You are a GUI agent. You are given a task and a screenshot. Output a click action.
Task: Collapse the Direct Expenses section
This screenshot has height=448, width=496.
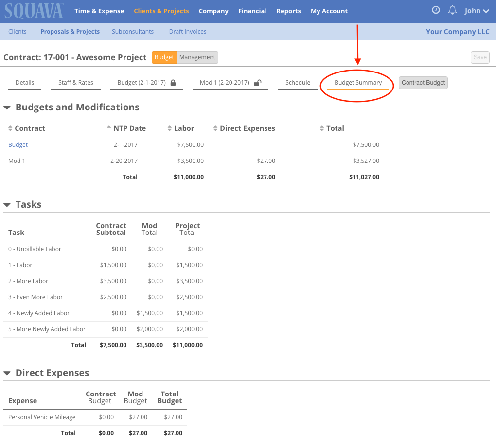point(7,373)
